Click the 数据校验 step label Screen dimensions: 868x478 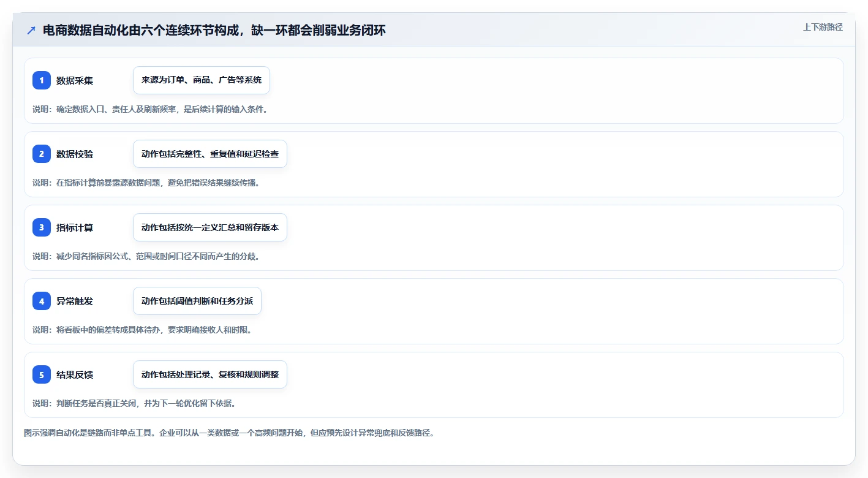75,154
